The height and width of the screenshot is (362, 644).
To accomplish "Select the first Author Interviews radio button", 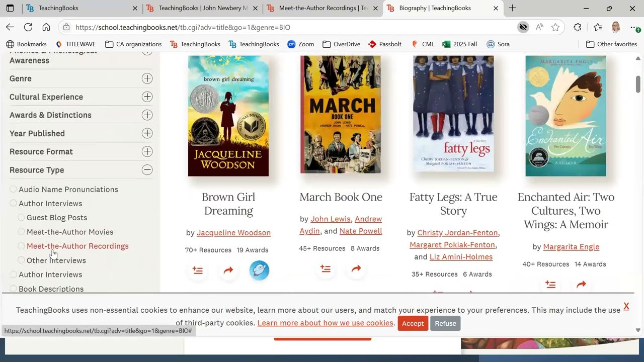I will 13,203.
